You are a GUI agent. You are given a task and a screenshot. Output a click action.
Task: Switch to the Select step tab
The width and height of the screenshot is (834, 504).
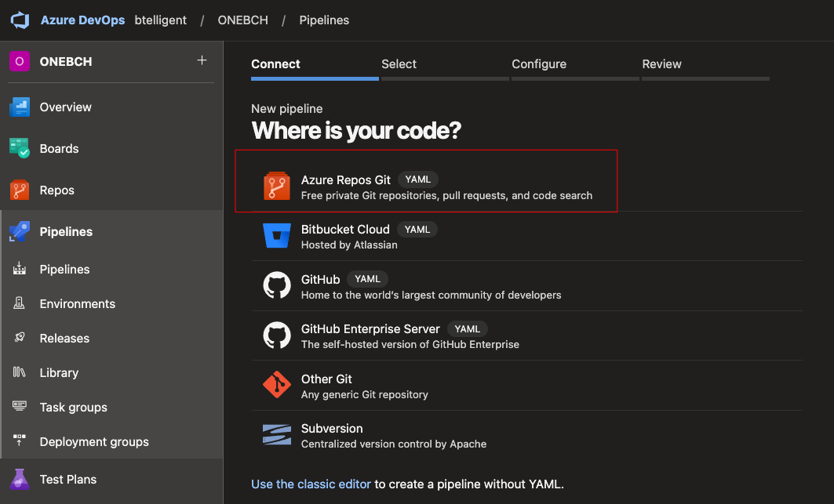pyautogui.click(x=399, y=64)
